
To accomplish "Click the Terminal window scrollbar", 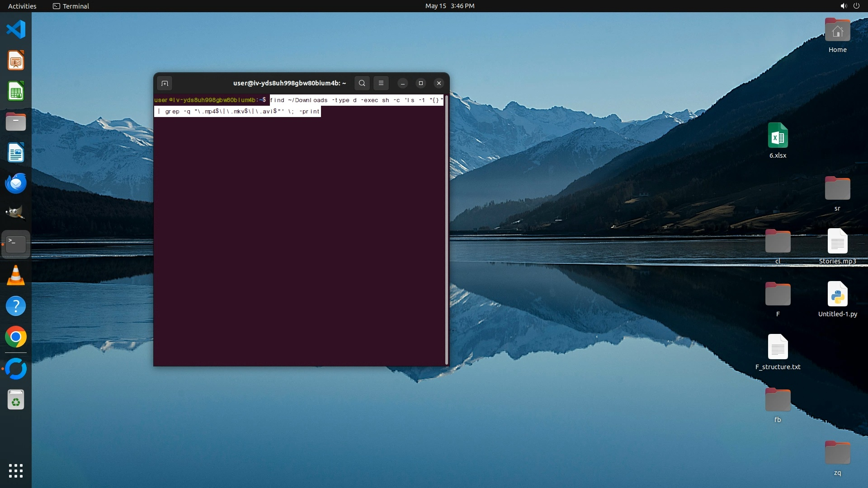I will click(x=447, y=230).
